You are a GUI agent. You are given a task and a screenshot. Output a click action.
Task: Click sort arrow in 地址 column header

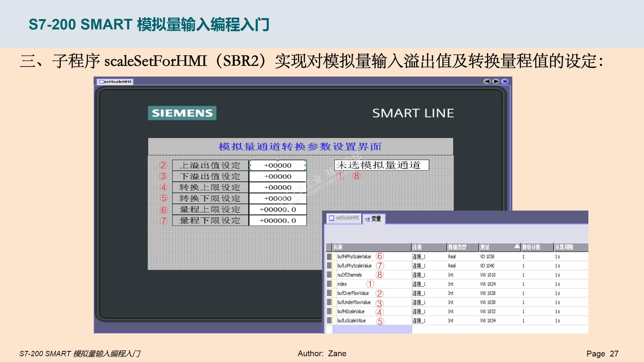[517, 246]
